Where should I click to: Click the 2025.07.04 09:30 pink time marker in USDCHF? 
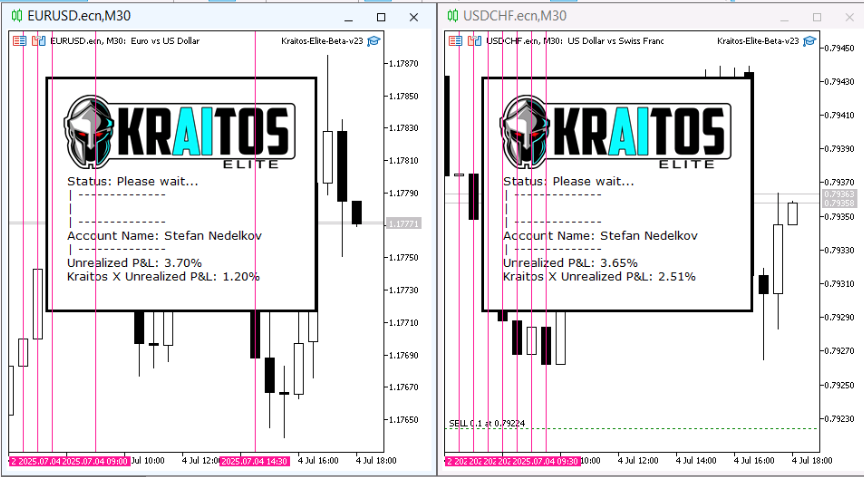click(546, 460)
